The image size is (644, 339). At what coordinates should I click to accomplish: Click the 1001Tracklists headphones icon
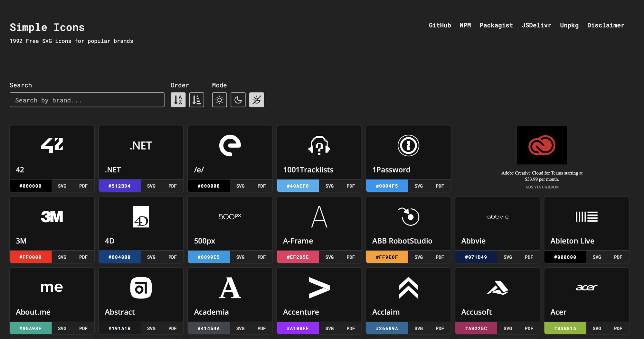[319, 145]
